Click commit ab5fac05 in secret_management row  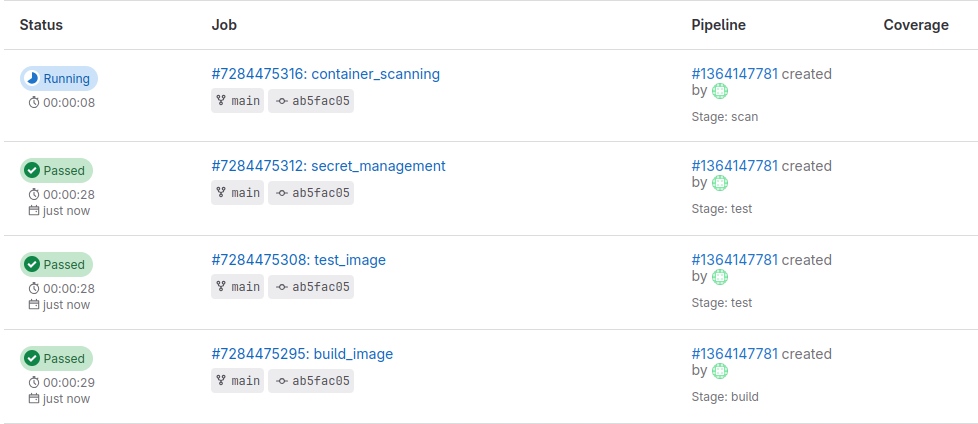(311, 193)
